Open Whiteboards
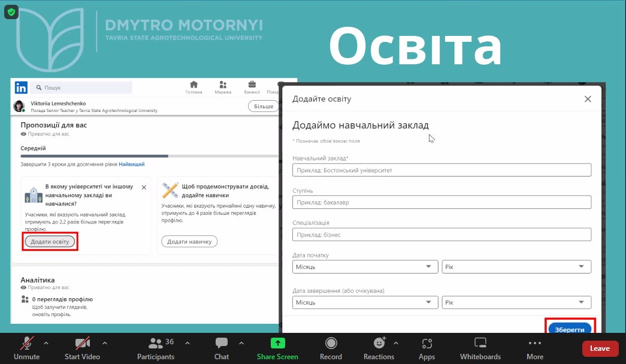Screen dimensions: 626x364 coord(480,348)
